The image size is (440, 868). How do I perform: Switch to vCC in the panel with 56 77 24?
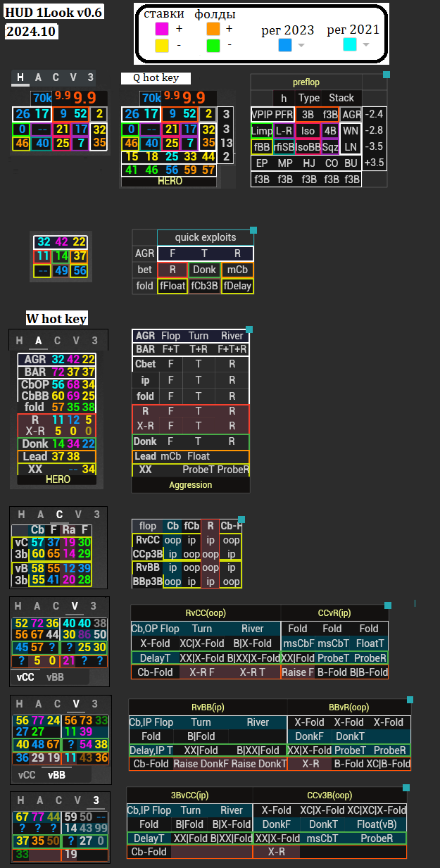tap(27, 774)
